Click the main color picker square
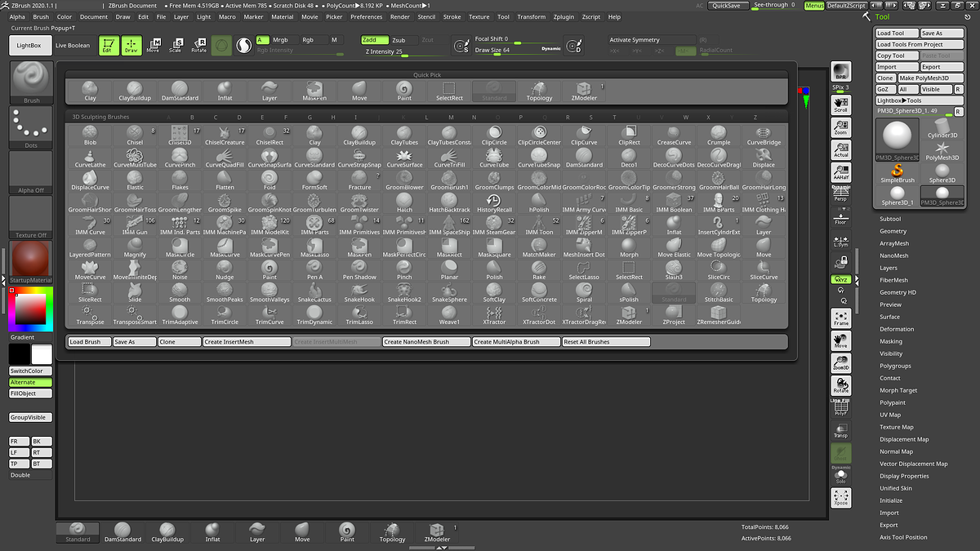The width and height of the screenshot is (980, 551). (29, 308)
